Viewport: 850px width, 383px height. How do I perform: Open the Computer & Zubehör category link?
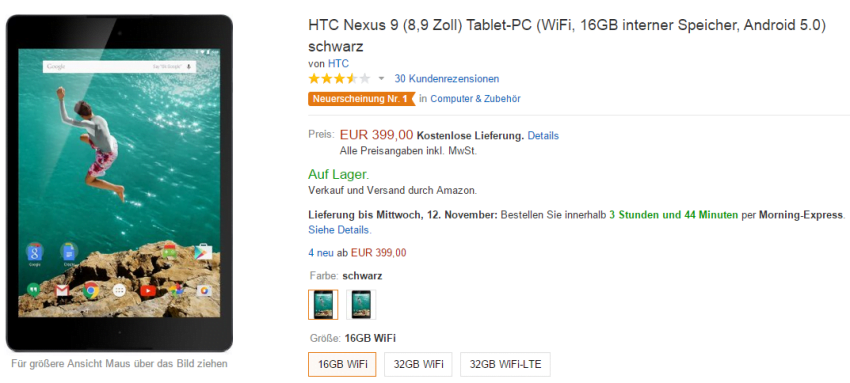475,99
